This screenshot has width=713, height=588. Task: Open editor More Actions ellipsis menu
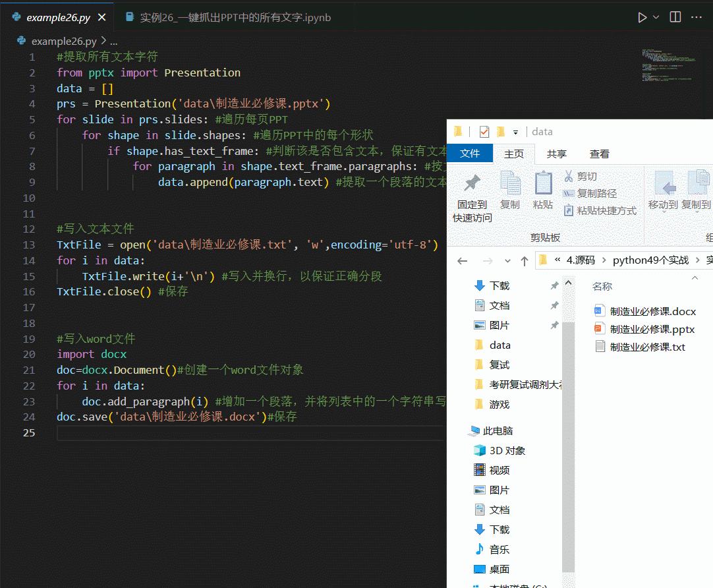click(x=697, y=17)
